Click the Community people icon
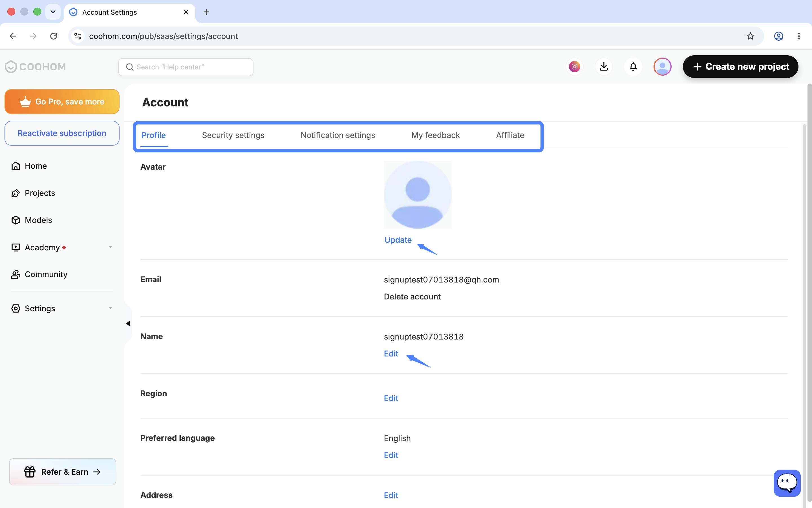This screenshot has width=812, height=508. point(16,275)
